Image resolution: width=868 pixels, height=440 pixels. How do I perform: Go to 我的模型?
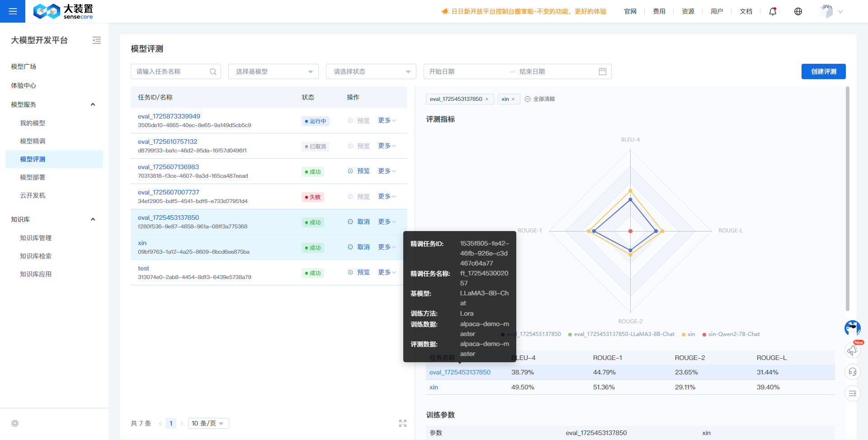click(x=33, y=123)
